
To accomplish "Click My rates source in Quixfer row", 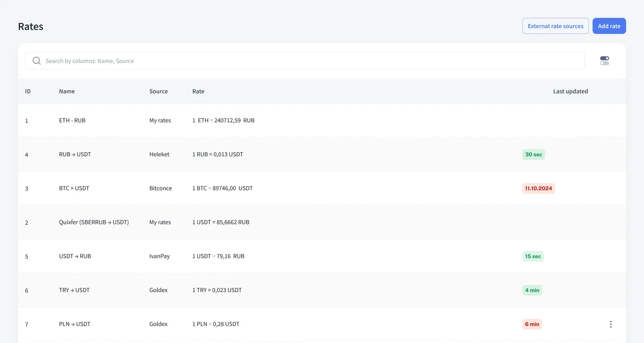I will pyautogui.click(x=160, y=222).
